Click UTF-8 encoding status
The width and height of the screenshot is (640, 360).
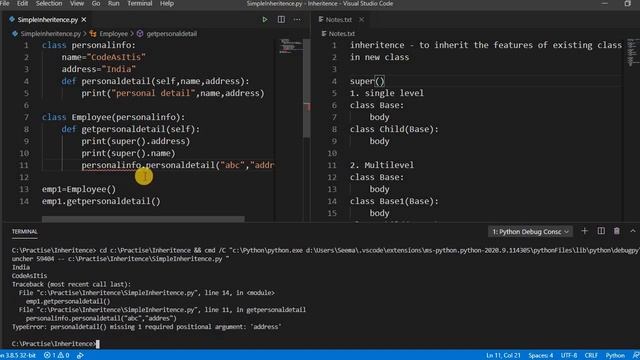(x=569, y=356)
